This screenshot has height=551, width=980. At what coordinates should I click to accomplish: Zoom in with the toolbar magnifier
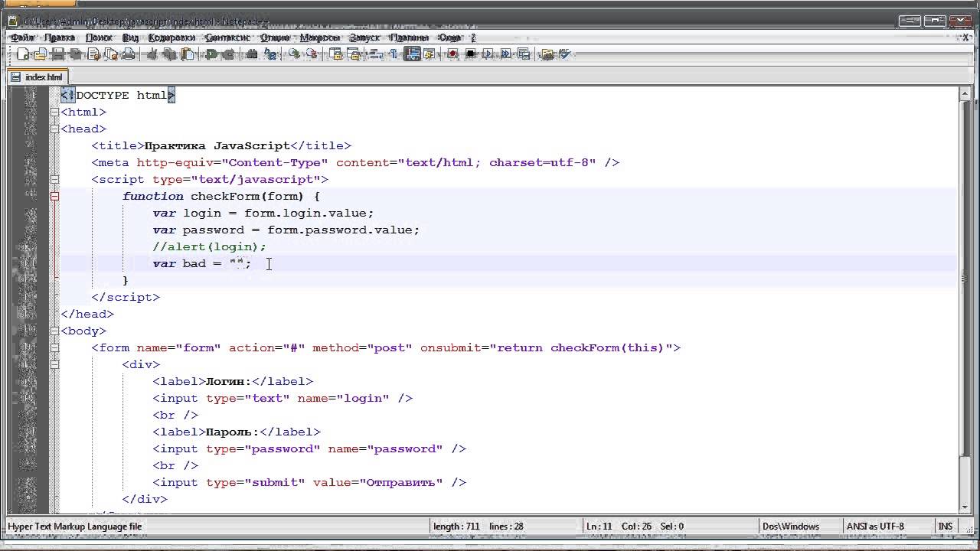click(x=294, y=54)
